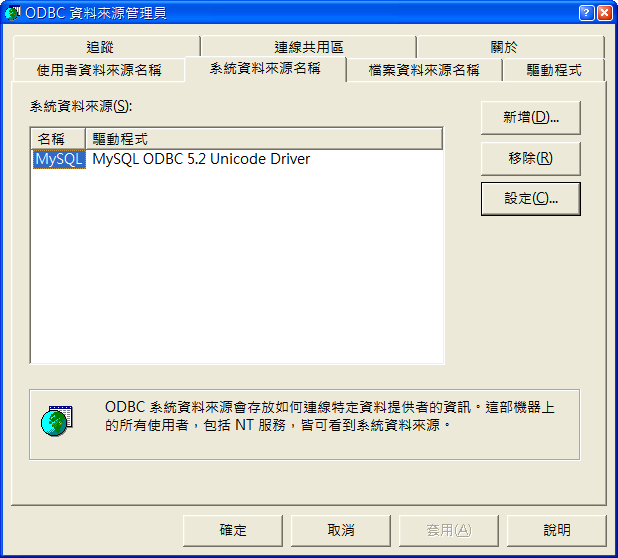Screen dimensions: 618x558
Task: Click the 取消 button
Action: coord(341,530)
